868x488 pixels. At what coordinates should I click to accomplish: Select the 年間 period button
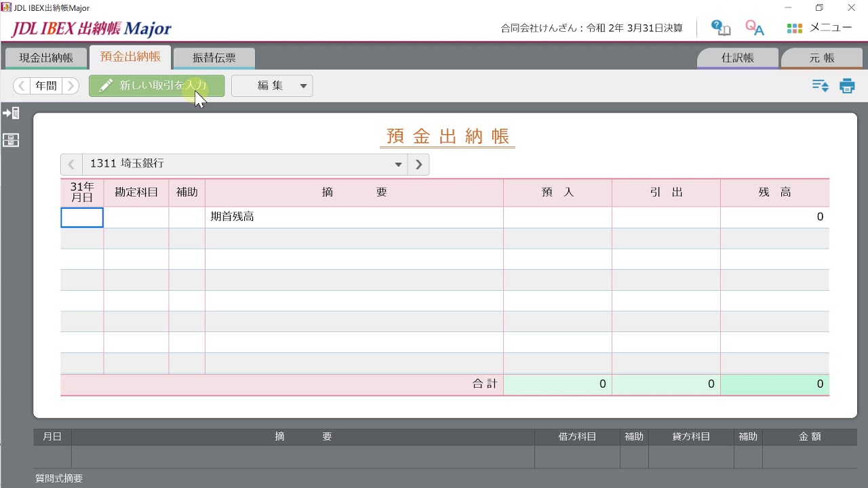pos(46,86)
